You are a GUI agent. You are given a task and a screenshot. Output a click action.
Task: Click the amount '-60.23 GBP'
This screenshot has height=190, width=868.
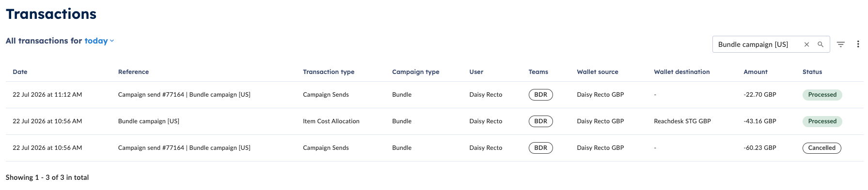point(759,148)
